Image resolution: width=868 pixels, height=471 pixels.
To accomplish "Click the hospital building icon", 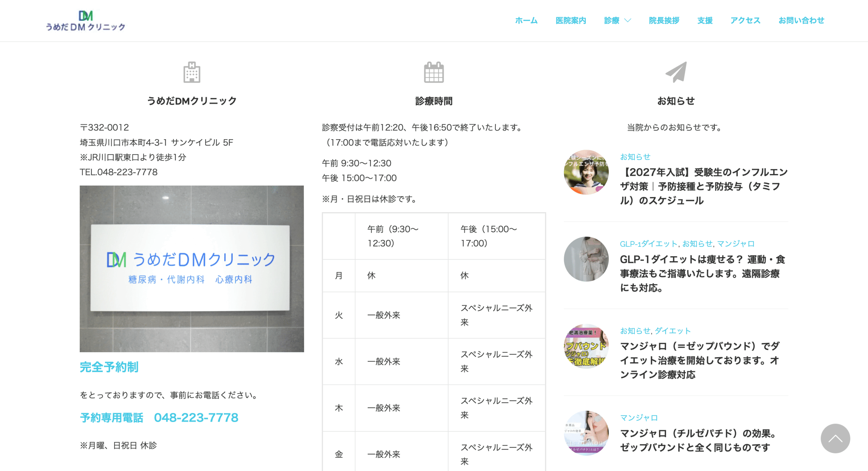I will coord(192,72).
